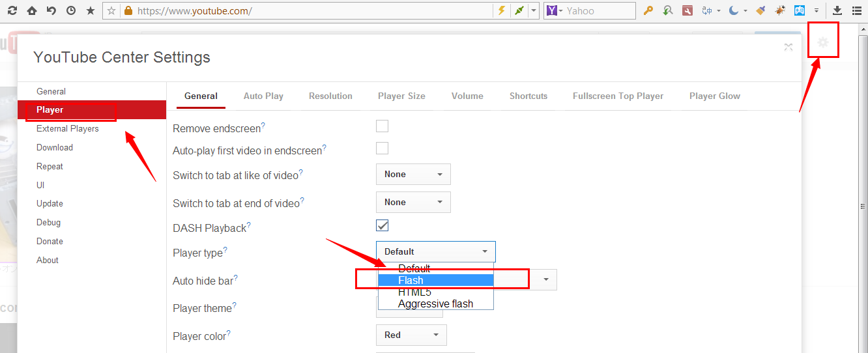Choose Default in Player type list
This screenshot has height=353, width=868.
click(x=436, y=268)
